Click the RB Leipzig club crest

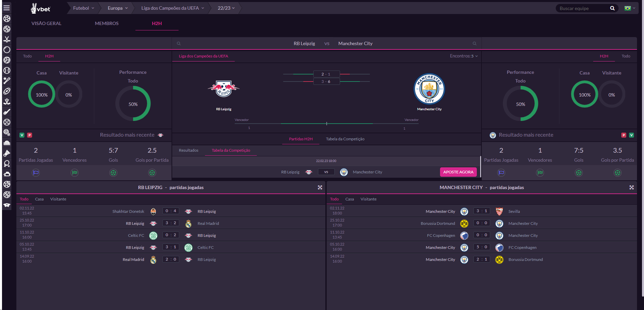[224, 89]
